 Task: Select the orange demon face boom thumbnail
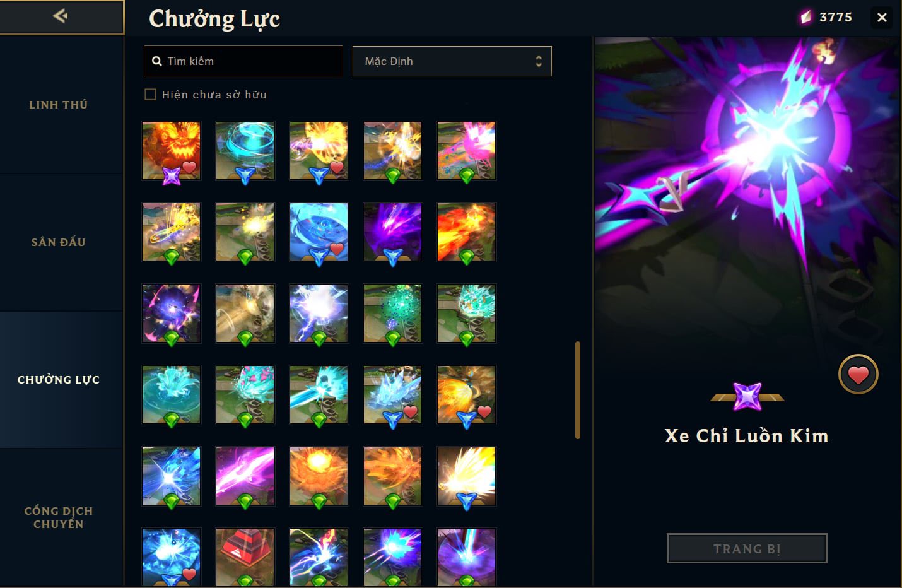pos(172,151)
